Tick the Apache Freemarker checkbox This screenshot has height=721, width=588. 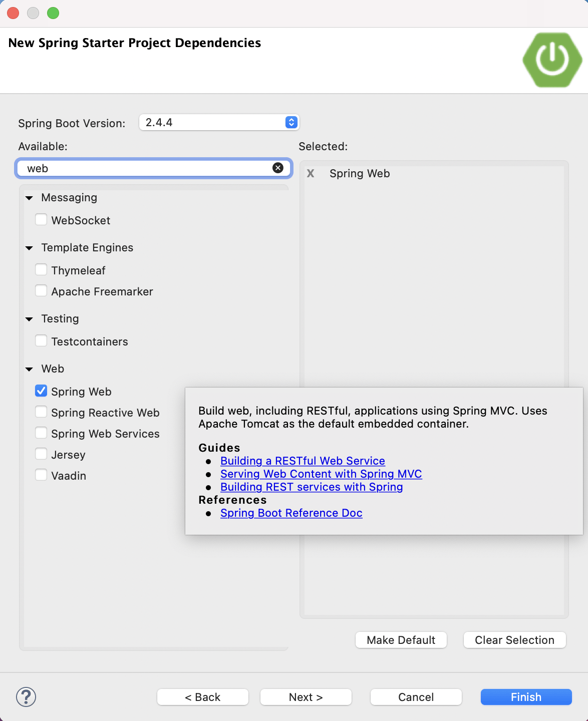tap(41, 291)
